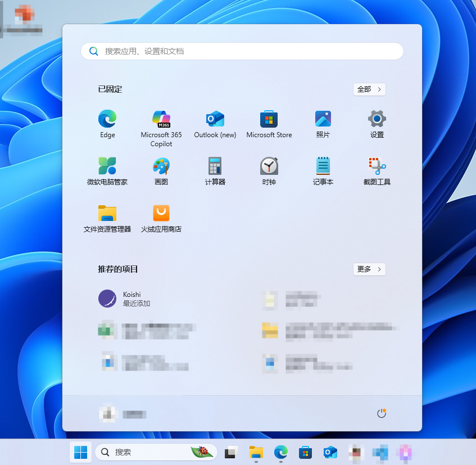Open recently added Koishi item
The width and height of the screenshot is (476, 465).
(125, 299)
